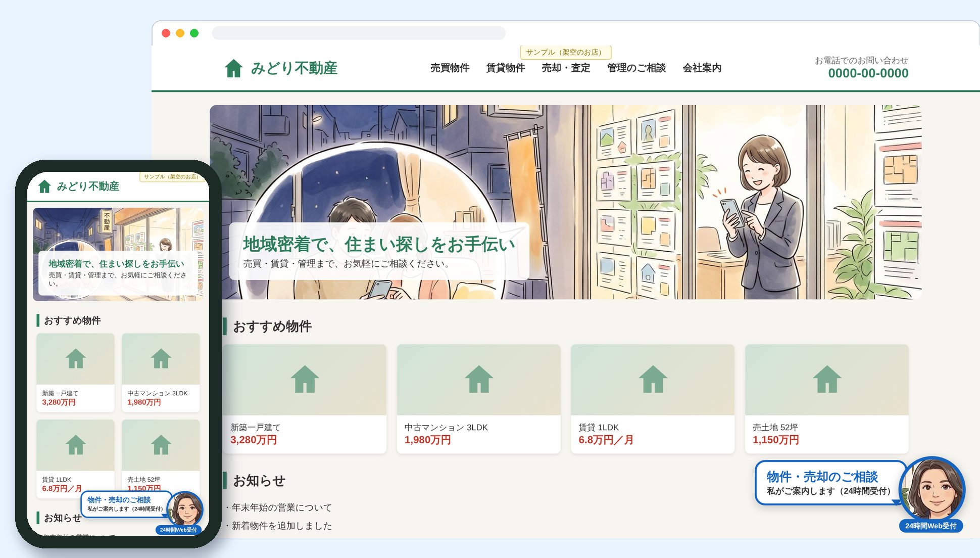Click house icon on 新築一戸建て desktop card
The width and height of the screenshot is (980, 558).
[305, 379]
